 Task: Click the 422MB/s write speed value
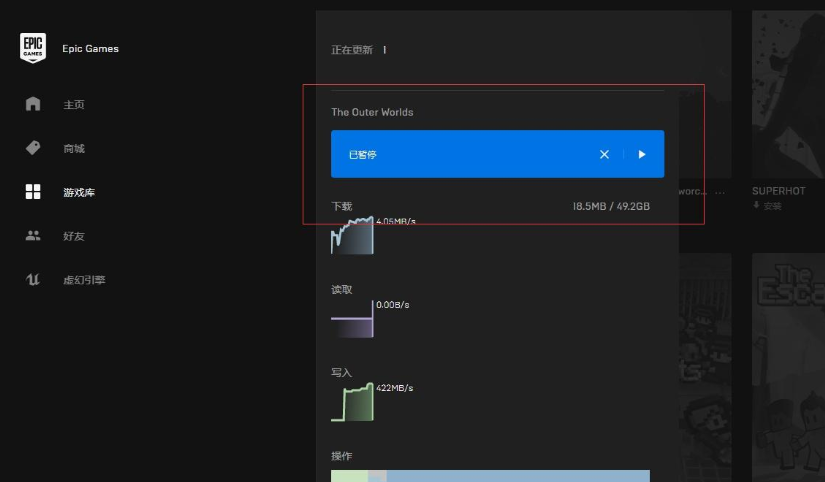pyautogui.click(x=395, y=388)
